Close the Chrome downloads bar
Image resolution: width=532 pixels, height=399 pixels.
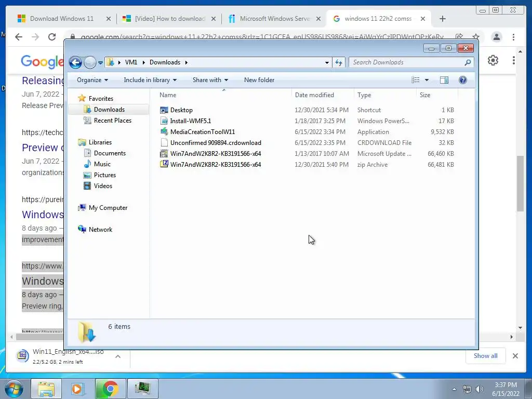(x=515, y=356)
